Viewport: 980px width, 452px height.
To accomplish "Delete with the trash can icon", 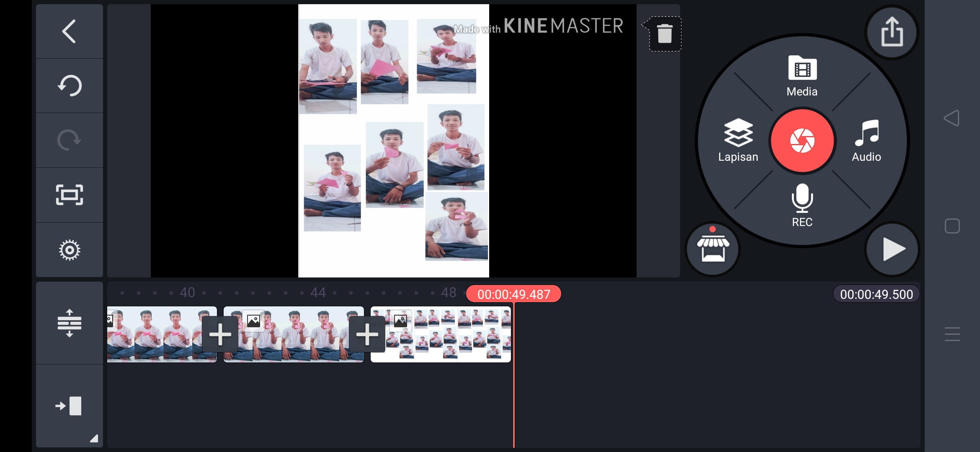I will pyautogui.click(x=665, y=34).
